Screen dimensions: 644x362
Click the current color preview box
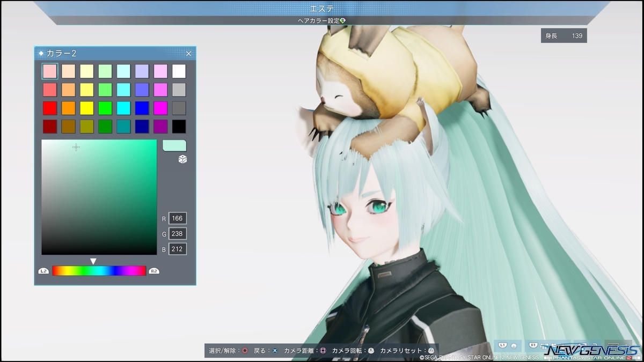click(x=174, y=145)
